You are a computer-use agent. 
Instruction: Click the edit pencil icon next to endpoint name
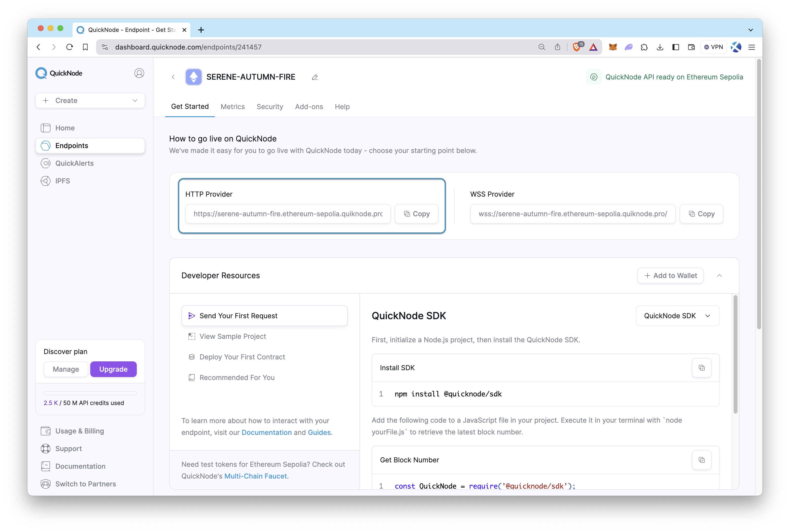[316, 76]
